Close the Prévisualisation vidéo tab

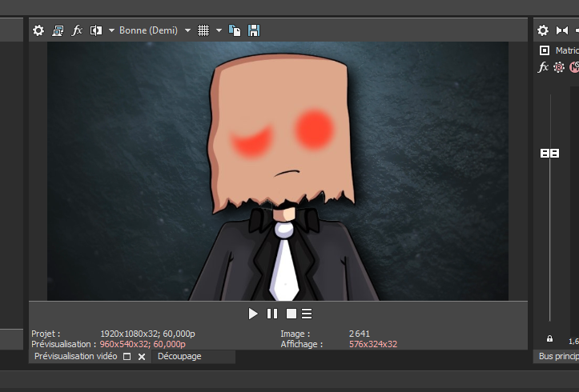coord(142,357)
